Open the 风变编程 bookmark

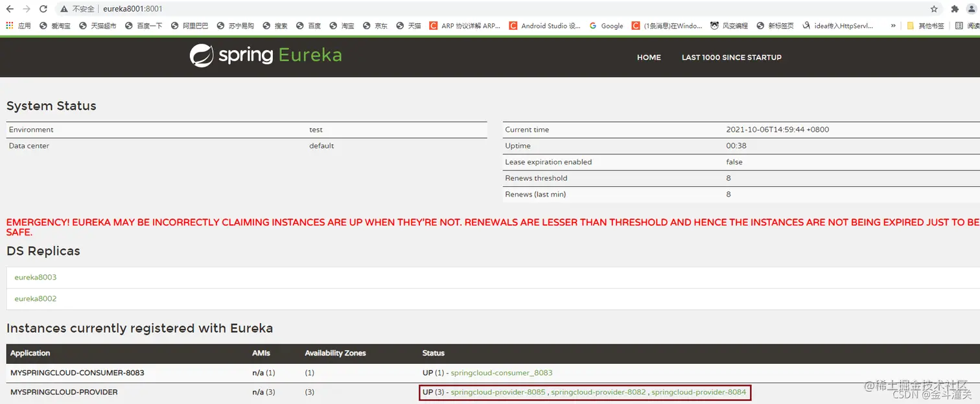pos(729,26)
